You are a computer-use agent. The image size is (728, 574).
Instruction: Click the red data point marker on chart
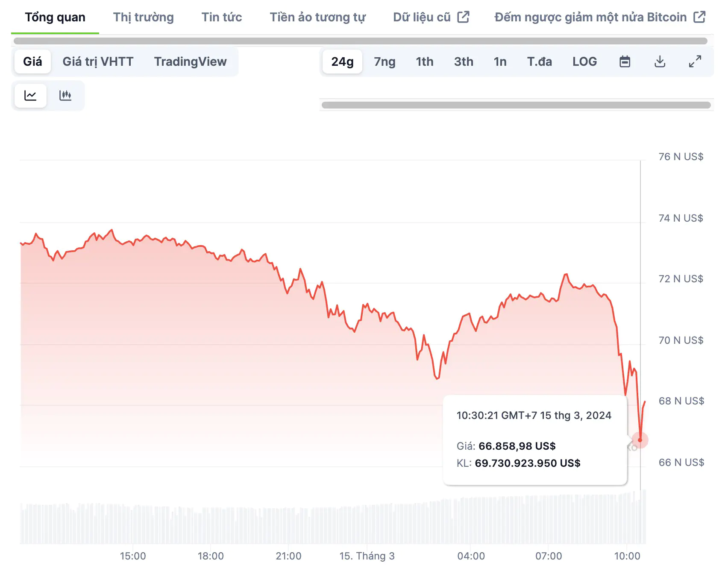click(x=640, y=440)
